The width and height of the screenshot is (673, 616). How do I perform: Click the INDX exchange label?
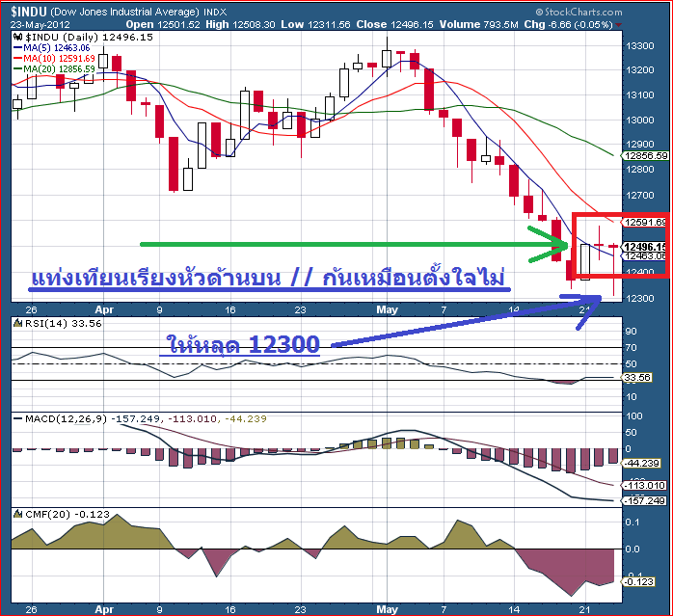click(x=215, y=12)
